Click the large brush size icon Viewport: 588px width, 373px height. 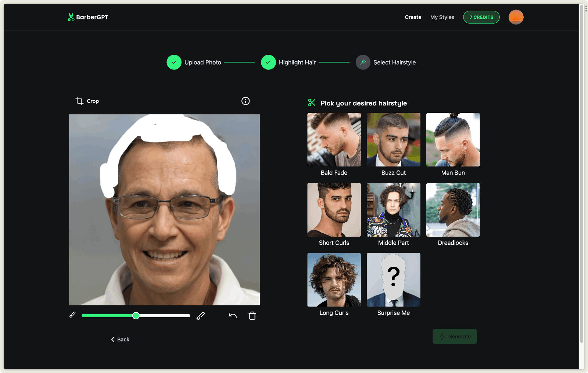tap(201, 316)
